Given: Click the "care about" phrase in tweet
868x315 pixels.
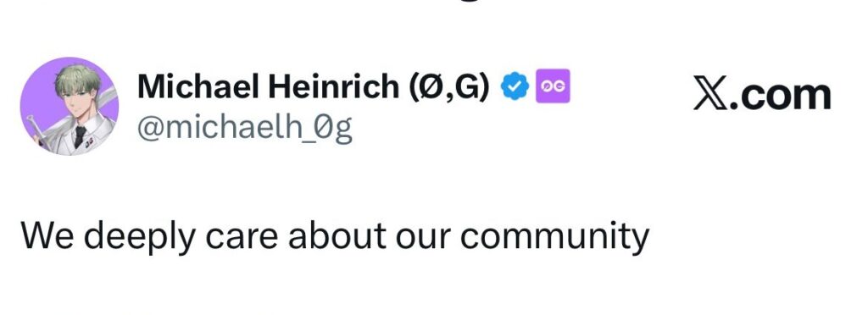Looking at the screenshot, I should click(x=295, y=235).
